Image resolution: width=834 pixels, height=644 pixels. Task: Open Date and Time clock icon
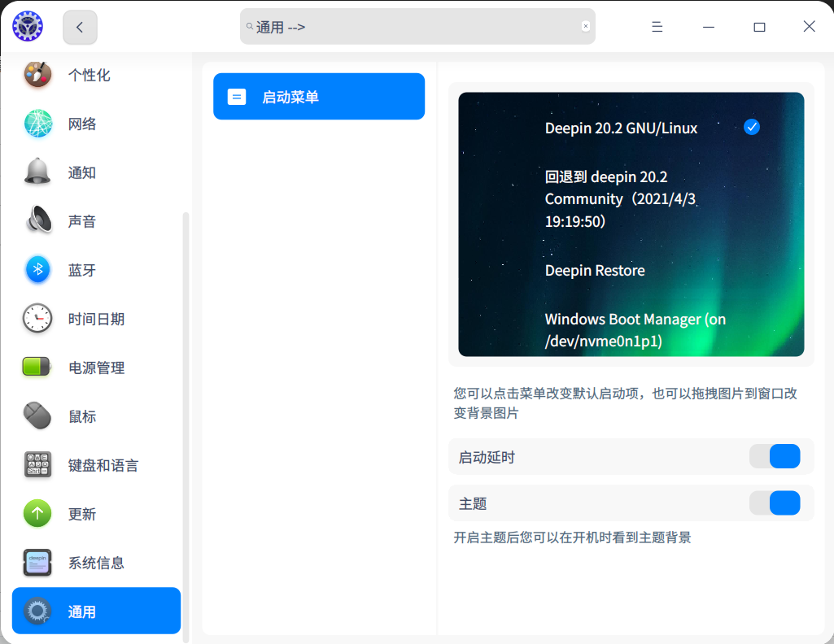coord(37,318)
